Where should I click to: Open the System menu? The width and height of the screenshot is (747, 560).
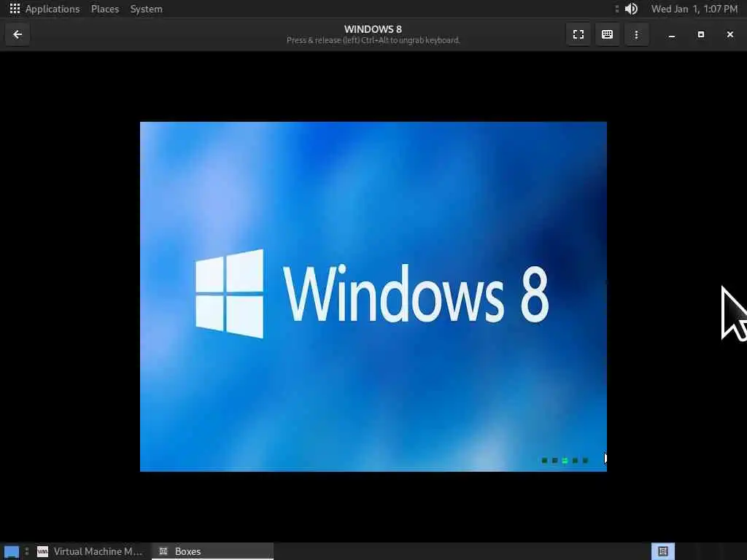(146, 9)
